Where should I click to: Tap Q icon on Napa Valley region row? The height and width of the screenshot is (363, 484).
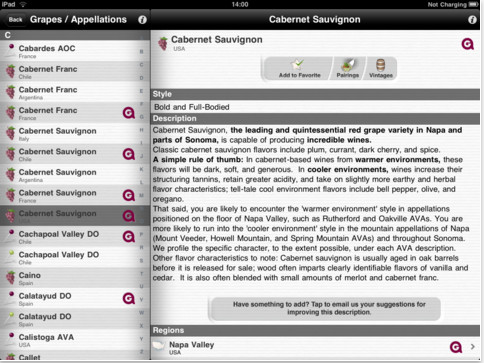pyautogui.click(x=456, y=347)
